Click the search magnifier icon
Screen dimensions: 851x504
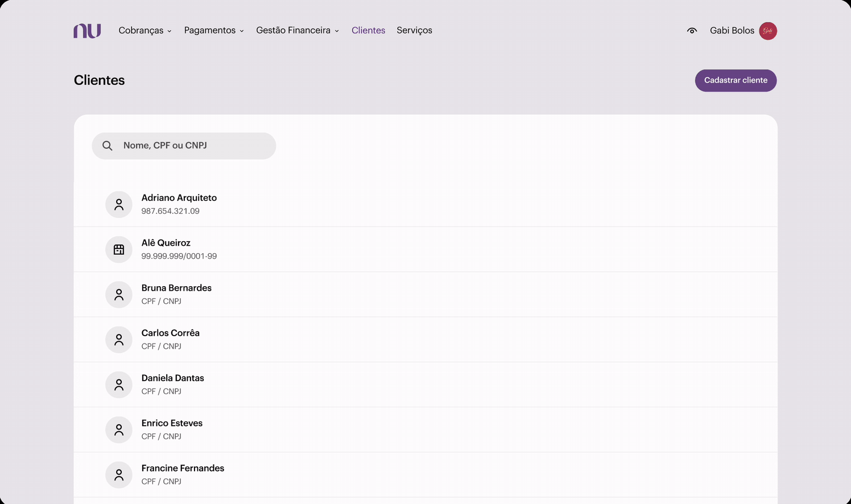(107, 146)
